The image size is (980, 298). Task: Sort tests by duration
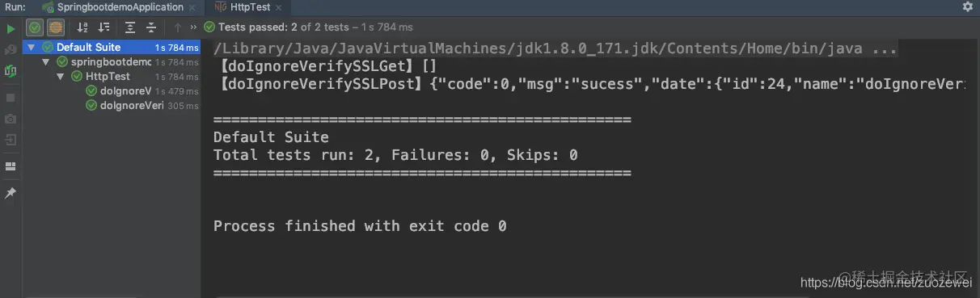pos(103,27)
